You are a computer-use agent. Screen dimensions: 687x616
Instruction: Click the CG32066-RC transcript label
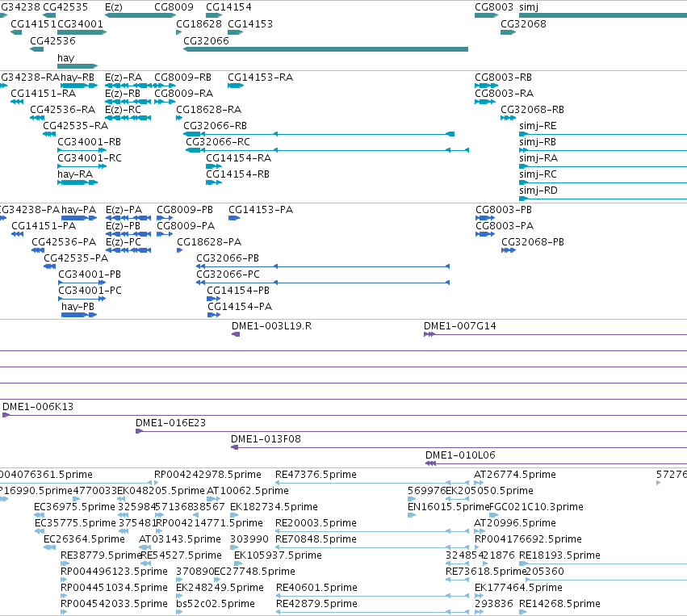click(218, 142)
